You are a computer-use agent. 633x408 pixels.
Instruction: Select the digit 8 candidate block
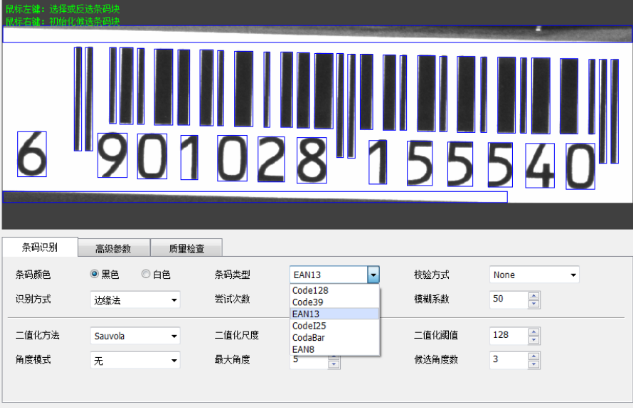pos(312,160)
